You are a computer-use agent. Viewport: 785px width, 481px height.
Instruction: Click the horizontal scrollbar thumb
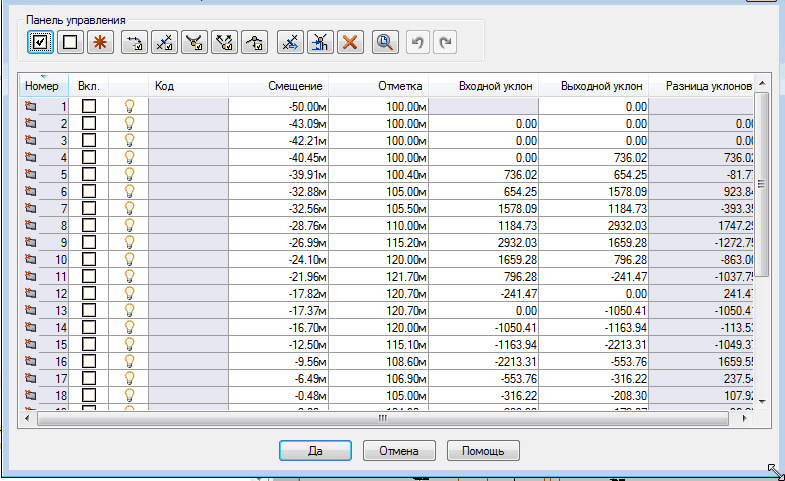[380, 419]
